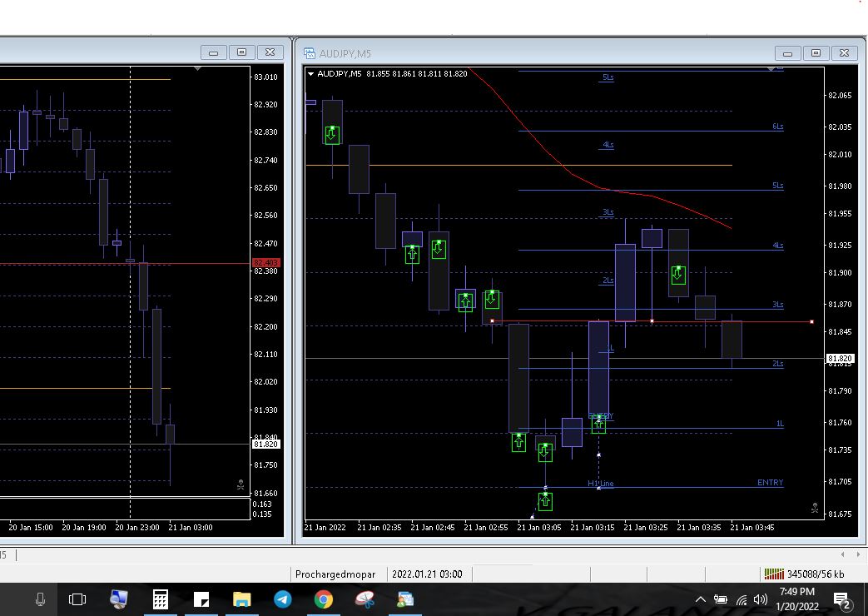
Task: Click the red 82.403 price label
Action: [x=266, y=262]
